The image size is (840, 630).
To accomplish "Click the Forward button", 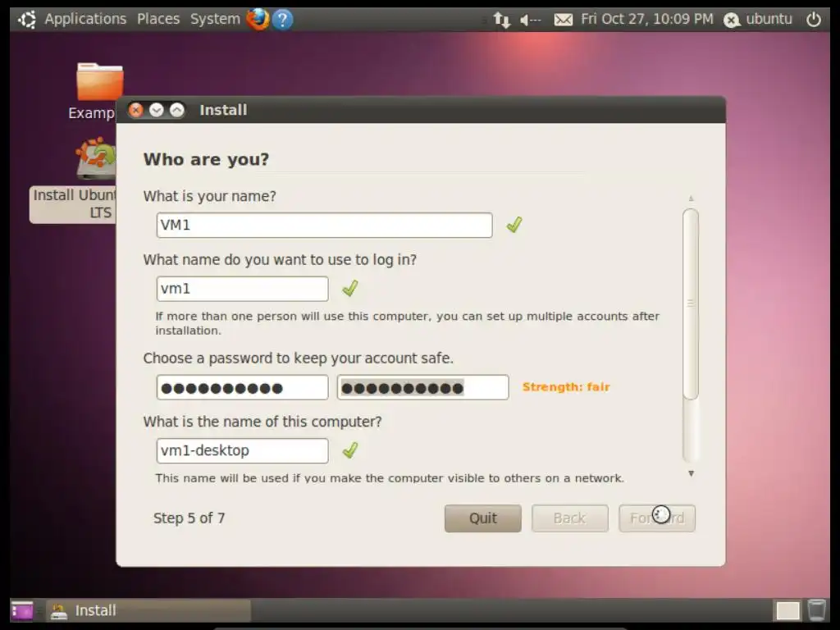I will pyautogui.click(x=657, y=518).
